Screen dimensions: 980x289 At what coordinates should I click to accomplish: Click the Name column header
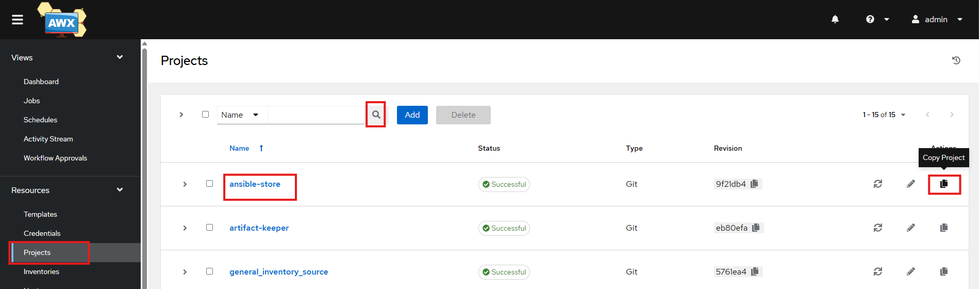[239, 148]
